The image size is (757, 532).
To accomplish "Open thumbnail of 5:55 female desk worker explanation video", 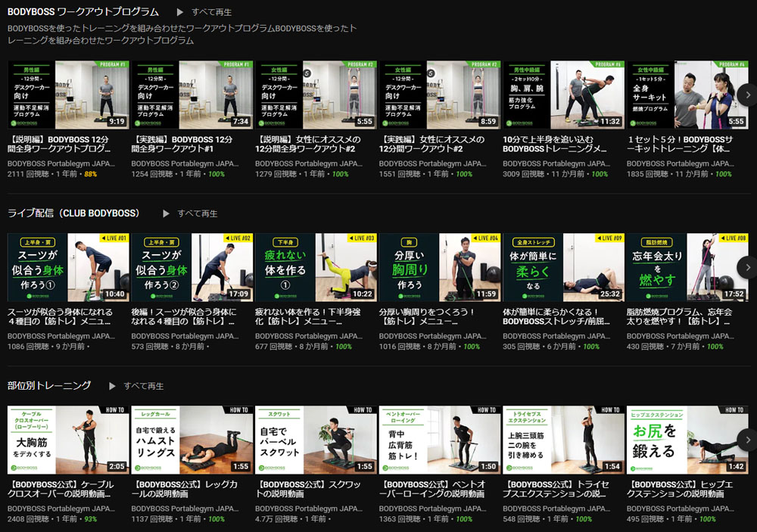I will pyautogui.click(x=316, y=95).
